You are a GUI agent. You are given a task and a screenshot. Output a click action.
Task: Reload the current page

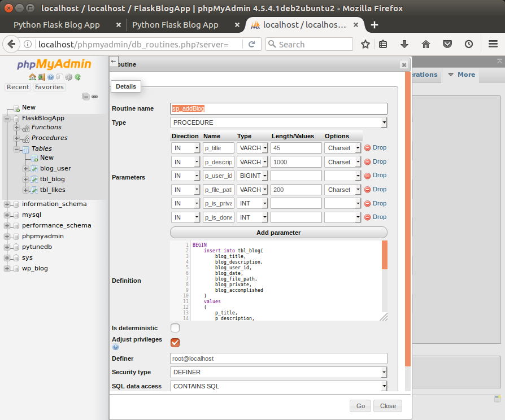[251, 44]
